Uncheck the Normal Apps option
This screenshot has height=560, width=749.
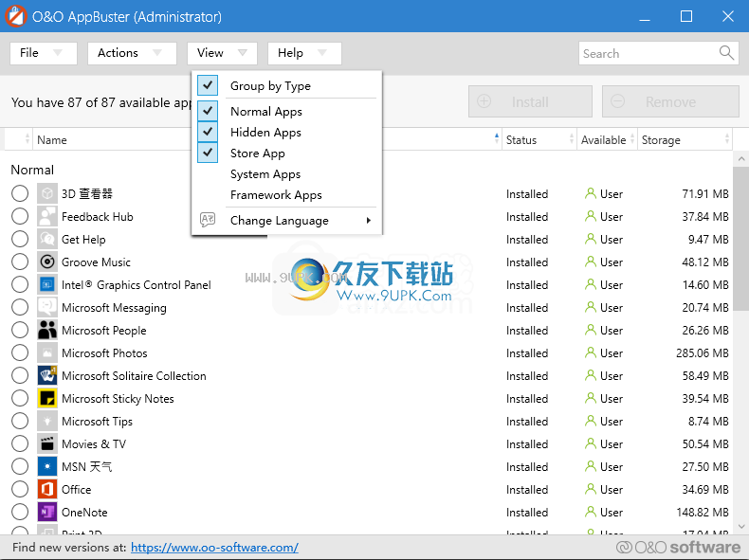pos(208,111)
